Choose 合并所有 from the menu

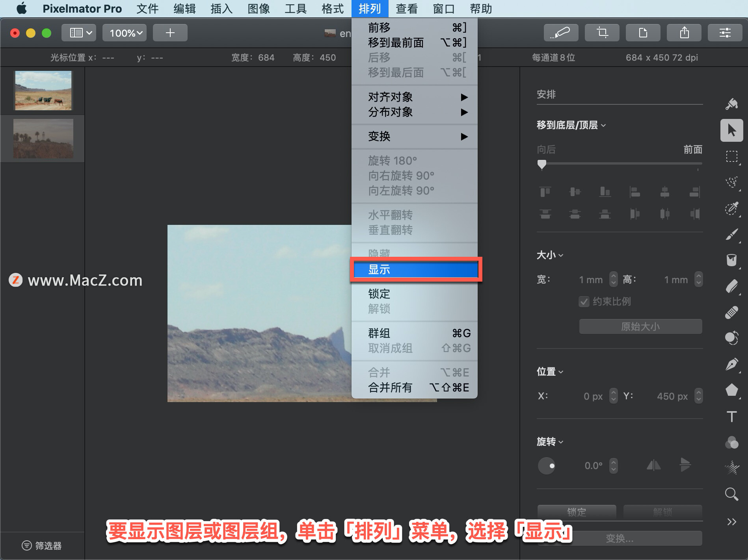(414, 388)
